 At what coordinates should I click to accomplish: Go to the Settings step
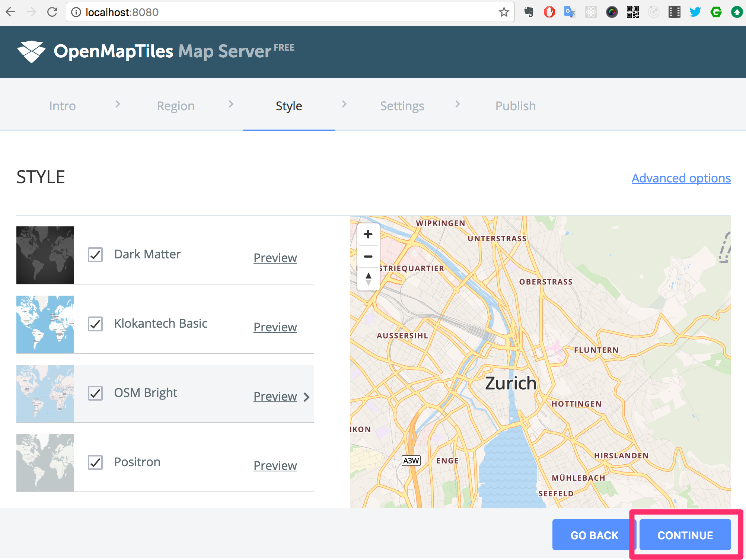[402, 106]
